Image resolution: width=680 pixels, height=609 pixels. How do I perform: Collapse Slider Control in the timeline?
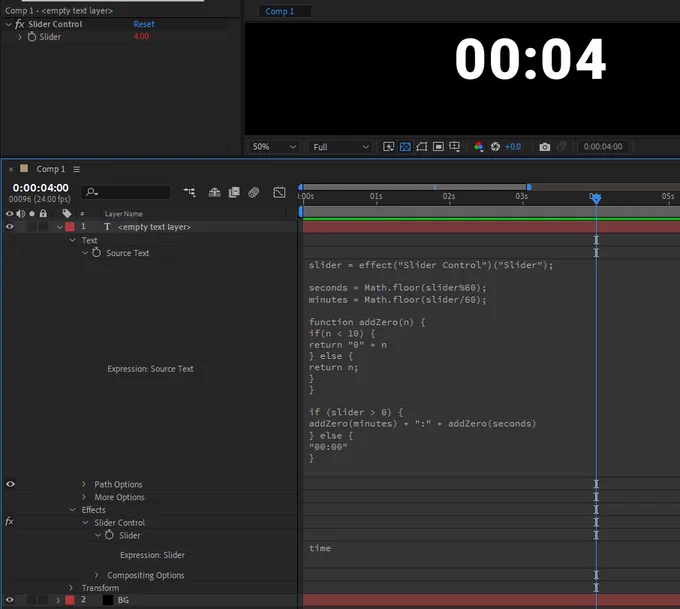[85, 523]
